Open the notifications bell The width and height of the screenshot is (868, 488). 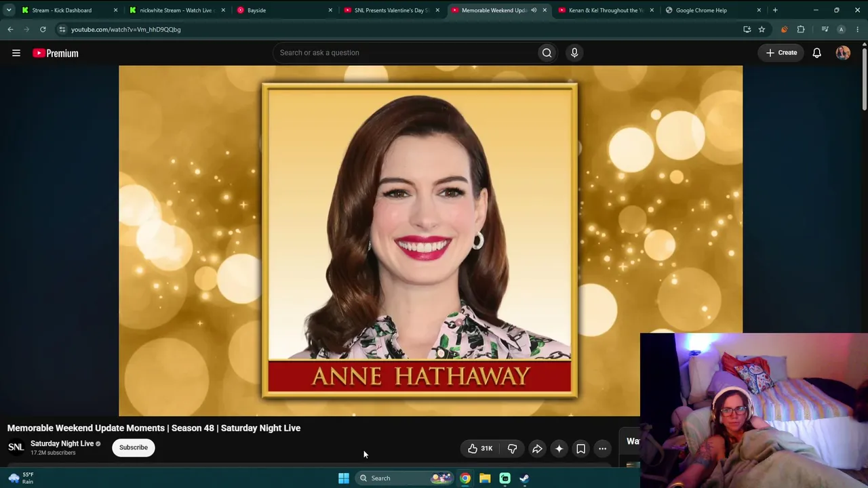tap(817, 53)
